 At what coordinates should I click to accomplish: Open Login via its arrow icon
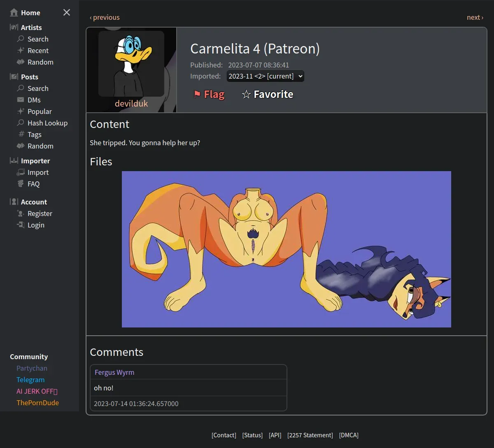click(21, 225)
